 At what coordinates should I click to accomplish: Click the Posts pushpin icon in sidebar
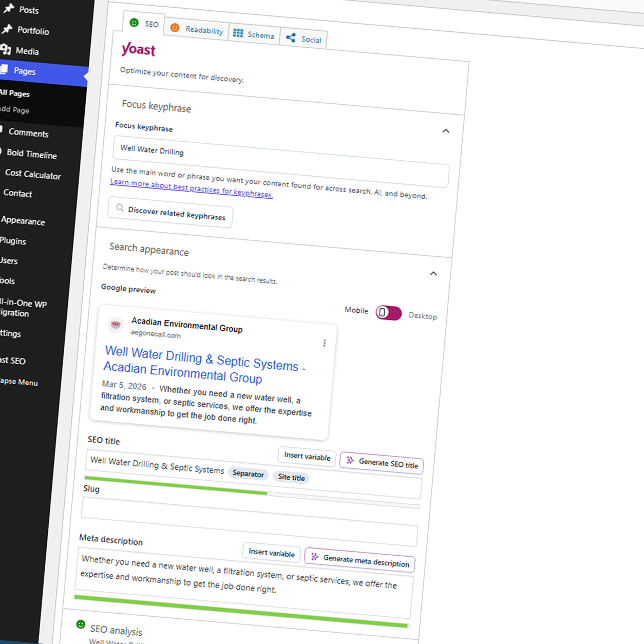9,8
